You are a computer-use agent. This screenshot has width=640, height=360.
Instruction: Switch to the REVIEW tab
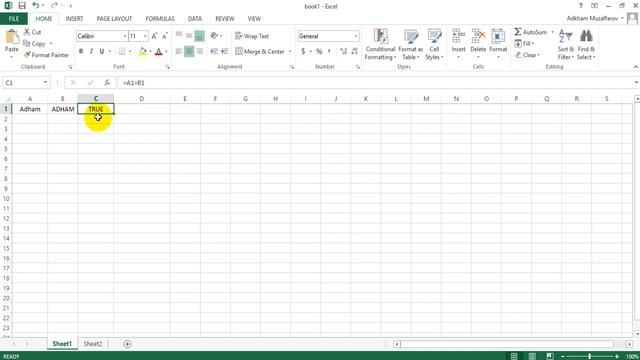[x=225, y=19]
